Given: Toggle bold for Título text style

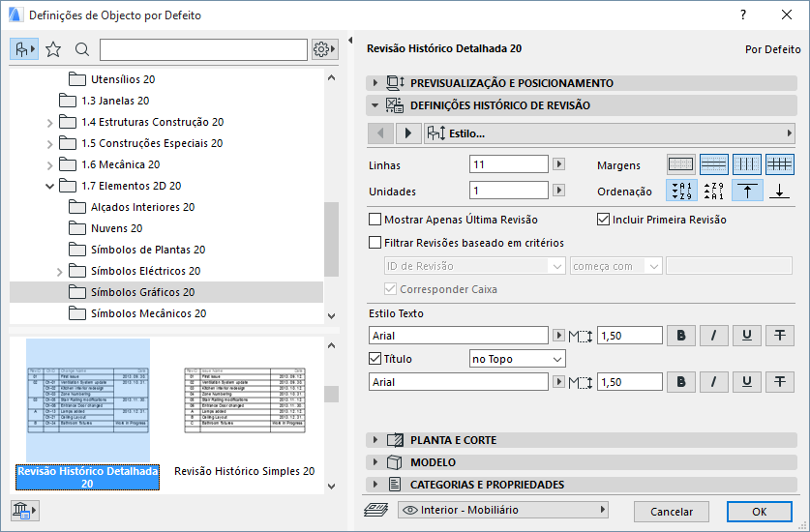Looking at the screenshot, I should coord(681,382).
